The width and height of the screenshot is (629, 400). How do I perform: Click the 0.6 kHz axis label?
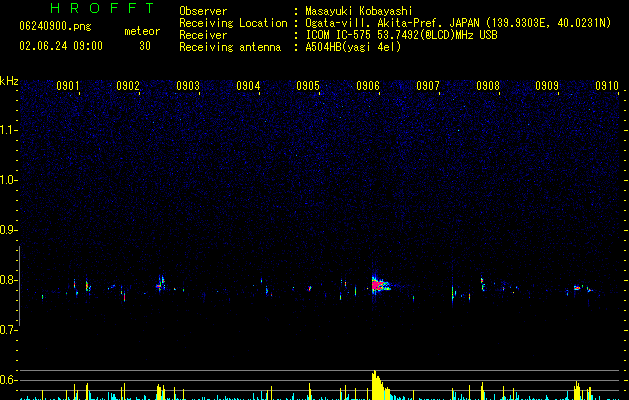coord(9,380)
